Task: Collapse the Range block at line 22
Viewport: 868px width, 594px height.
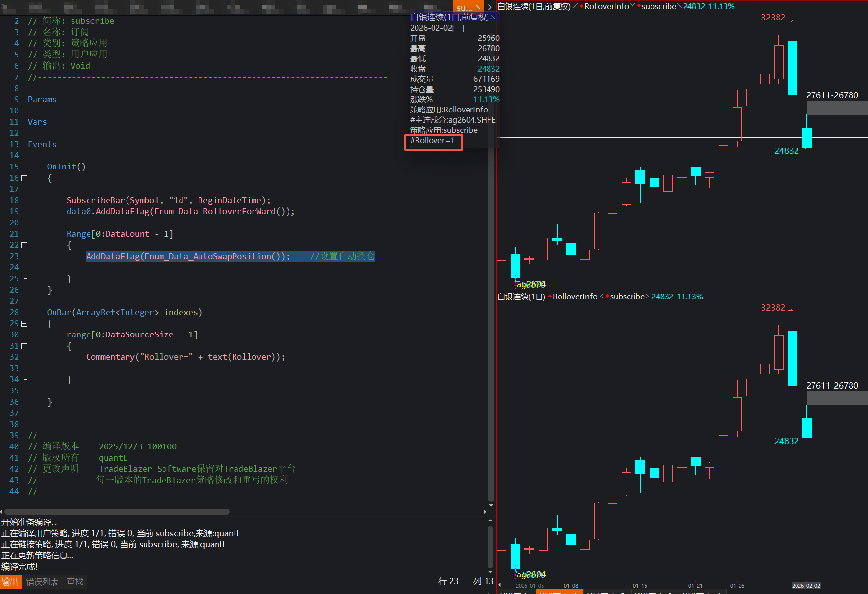Action: 24,245
